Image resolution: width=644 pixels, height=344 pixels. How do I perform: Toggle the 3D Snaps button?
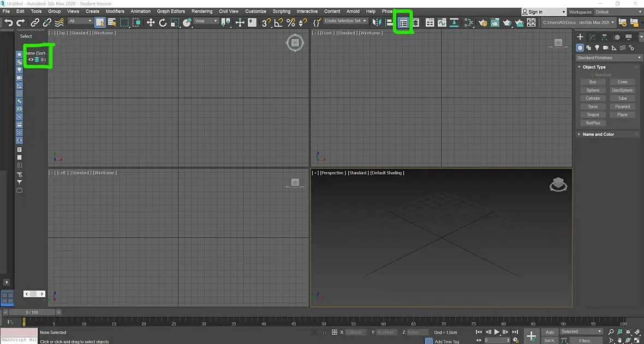[x=266, y=22]
